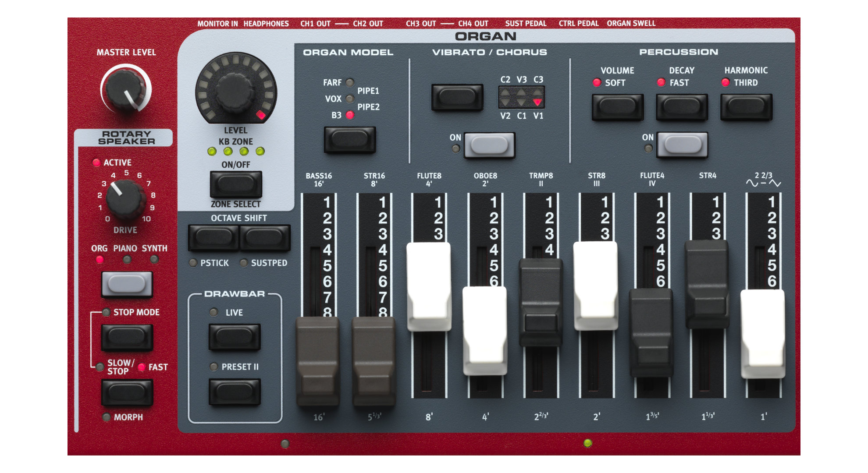Click the SUSTPED indicator LED
Image resolution: width=868 pixels, height=473 pixels.
[x=244, y=263]
